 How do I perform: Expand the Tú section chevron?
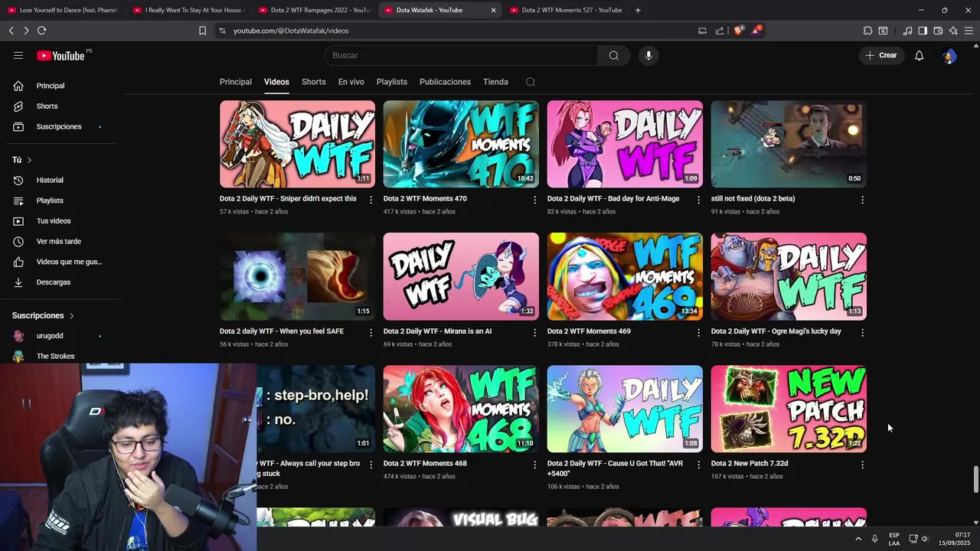(29, 160)
